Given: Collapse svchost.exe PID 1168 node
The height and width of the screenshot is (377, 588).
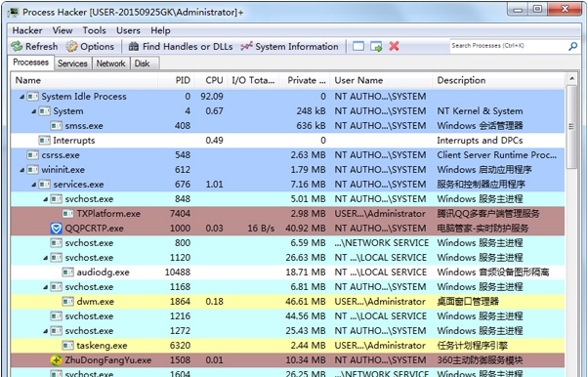Looking at the screenshot, I should tap(45, 287).
